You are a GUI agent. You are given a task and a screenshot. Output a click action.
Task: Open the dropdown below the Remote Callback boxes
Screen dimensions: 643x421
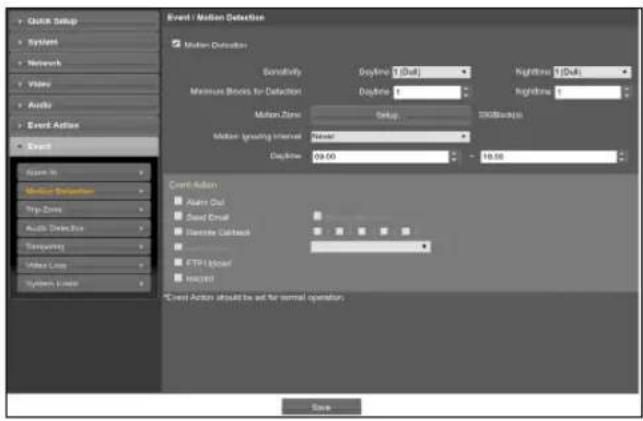click(x=371, y=246)
